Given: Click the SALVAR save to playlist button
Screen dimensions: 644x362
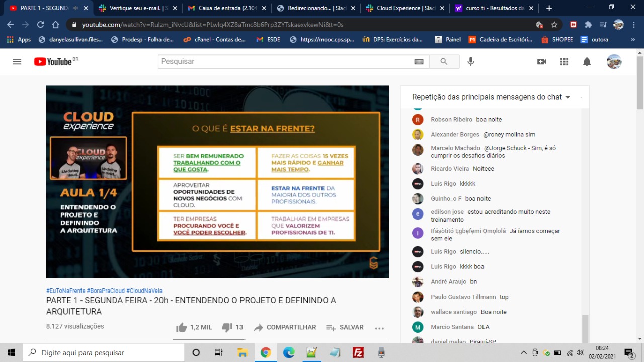Looking at the screenshot, I should [345, 327].
